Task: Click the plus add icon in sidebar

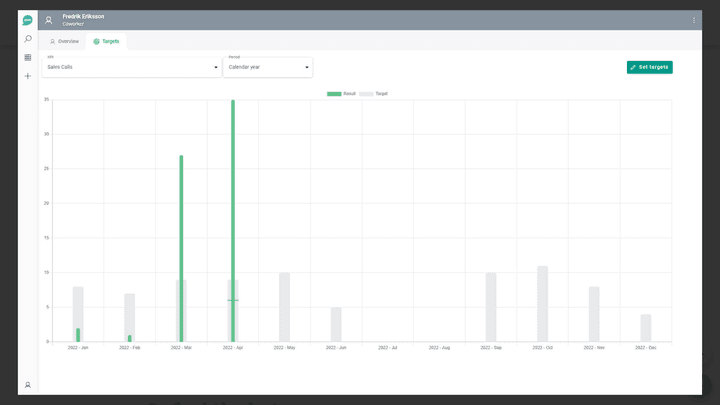Action: click(28, 76)
